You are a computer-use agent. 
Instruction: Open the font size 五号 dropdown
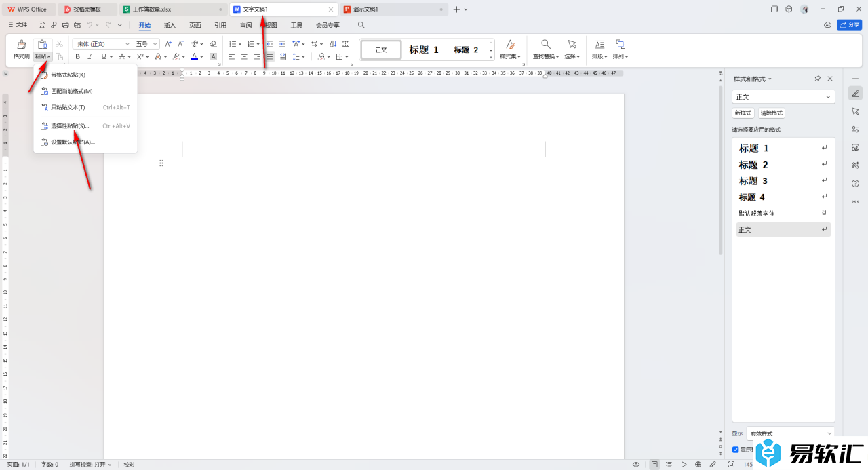pyautogui.click(x=155, y=43)
